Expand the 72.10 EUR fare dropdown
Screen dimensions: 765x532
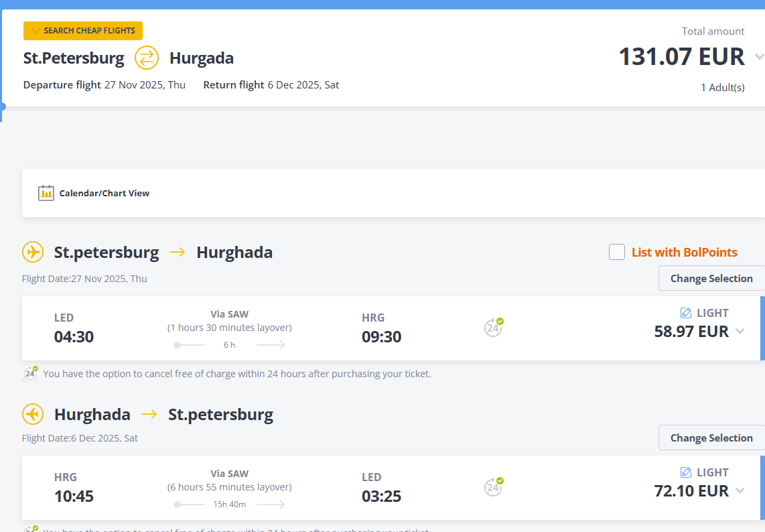[x=740, y=490]
